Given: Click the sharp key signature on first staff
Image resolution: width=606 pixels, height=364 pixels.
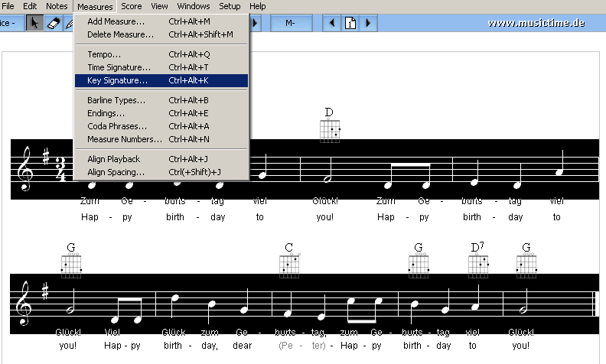Looking at the screenshot, I should point(46,157).
